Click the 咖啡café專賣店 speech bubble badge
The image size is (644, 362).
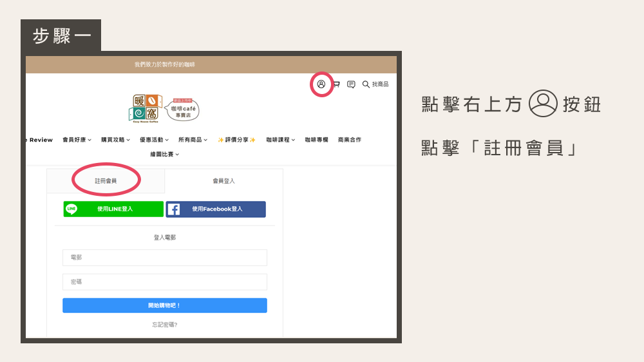(x=182, y=110)
